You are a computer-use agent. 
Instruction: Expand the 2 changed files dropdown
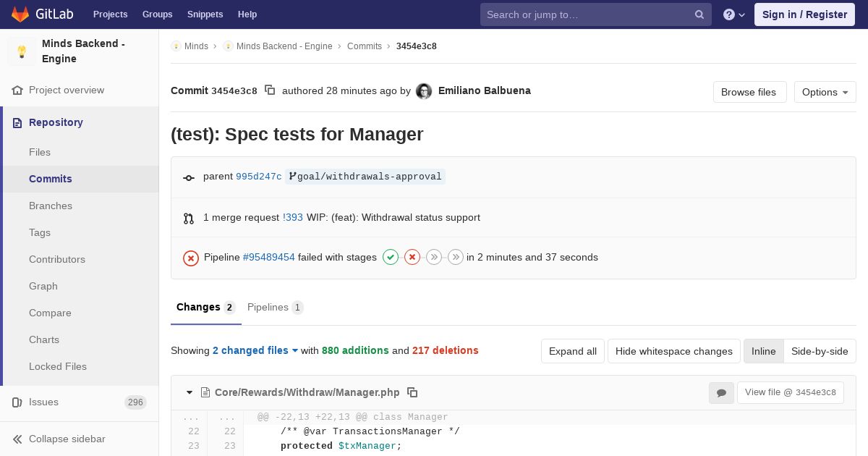[255, 350]
